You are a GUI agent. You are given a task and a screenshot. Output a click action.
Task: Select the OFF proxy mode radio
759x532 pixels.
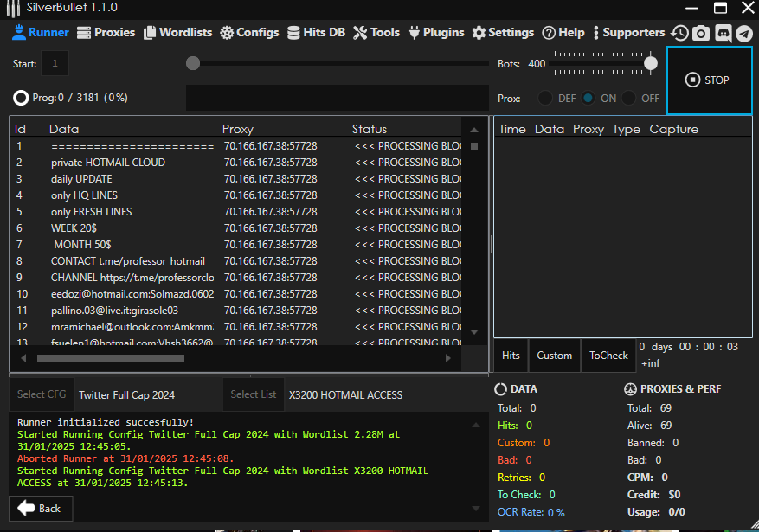click(629, 98)
